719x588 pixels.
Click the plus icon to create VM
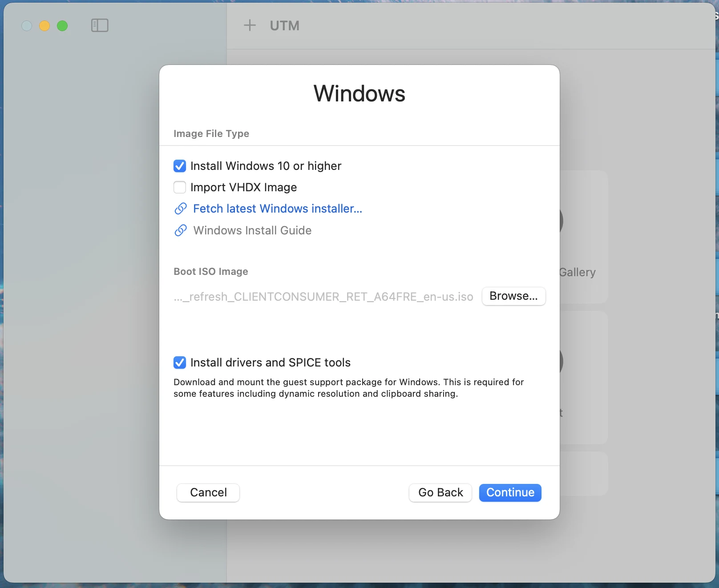(250, 25)
